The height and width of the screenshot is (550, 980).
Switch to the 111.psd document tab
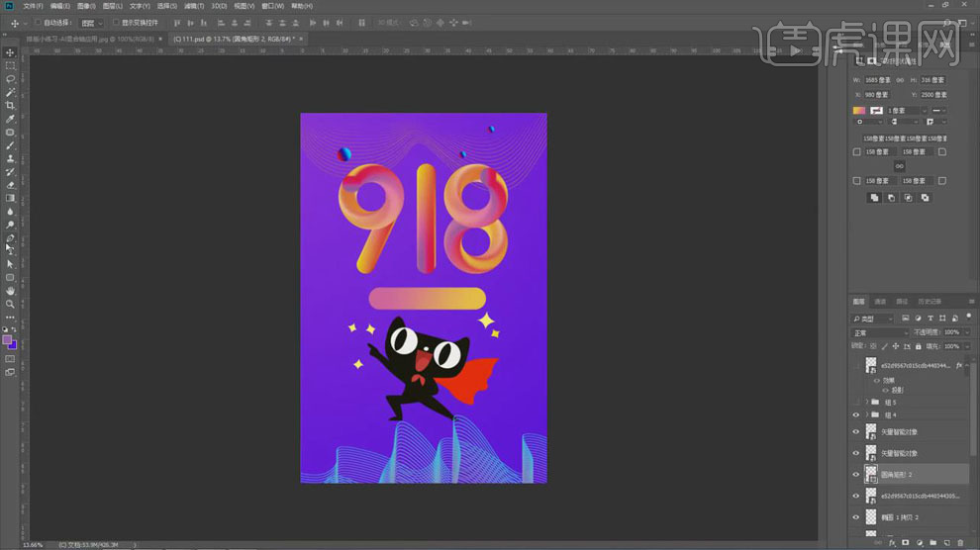coord(234,39)
